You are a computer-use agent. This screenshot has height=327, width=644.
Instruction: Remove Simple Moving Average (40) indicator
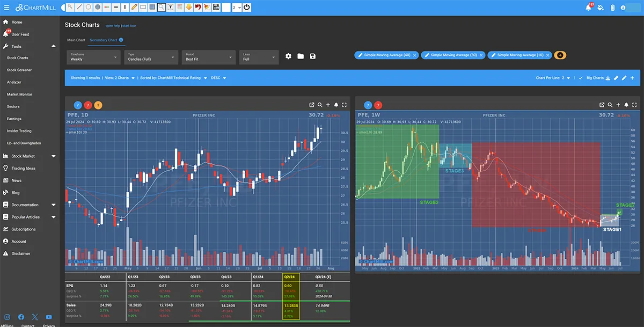tap(415, 55)
